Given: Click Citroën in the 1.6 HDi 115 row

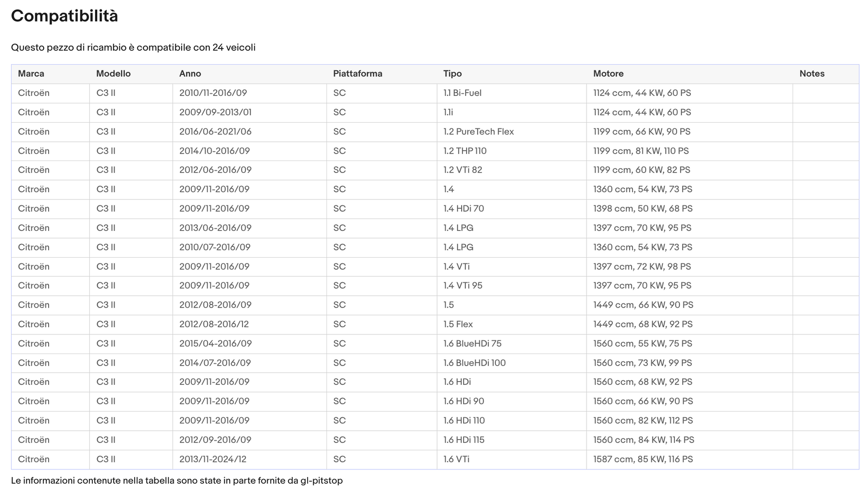Looking at the screenshot, I should [33, 440].
